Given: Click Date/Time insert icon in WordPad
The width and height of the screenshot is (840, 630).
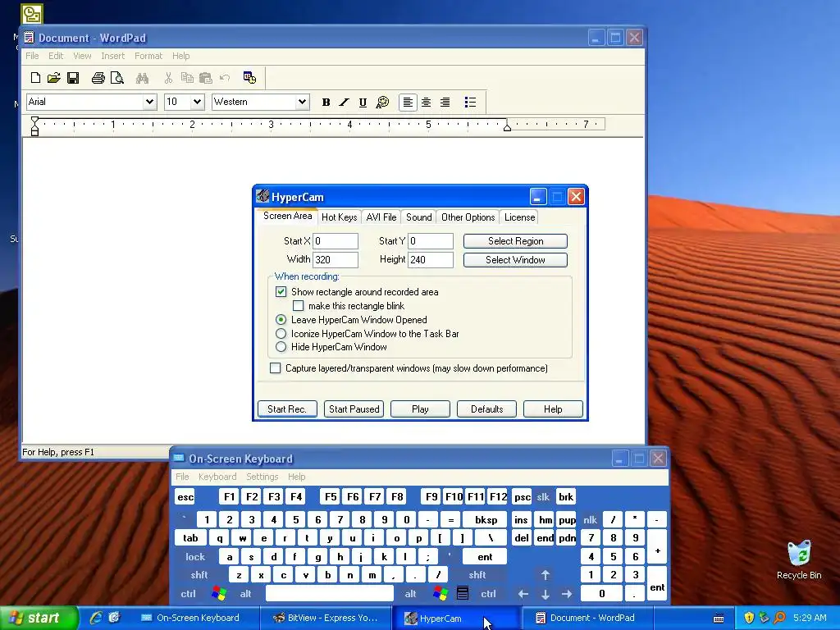Looking at the screenshot, I should [249, 78].
